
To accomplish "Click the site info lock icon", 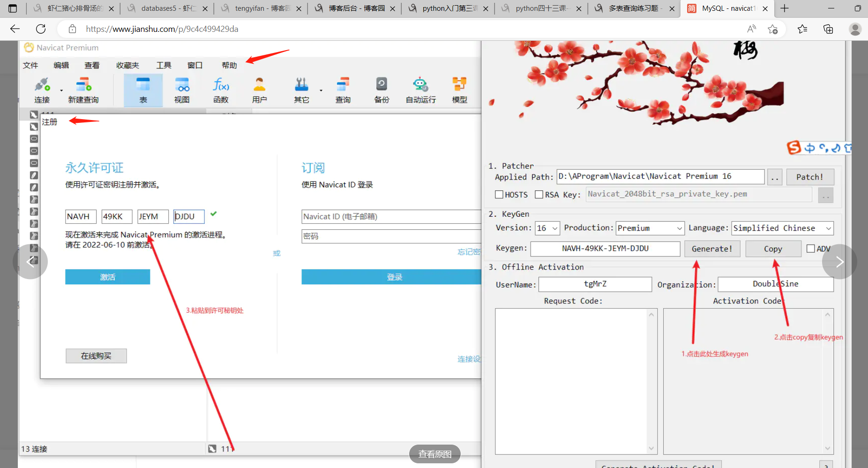I will point(72,29).
